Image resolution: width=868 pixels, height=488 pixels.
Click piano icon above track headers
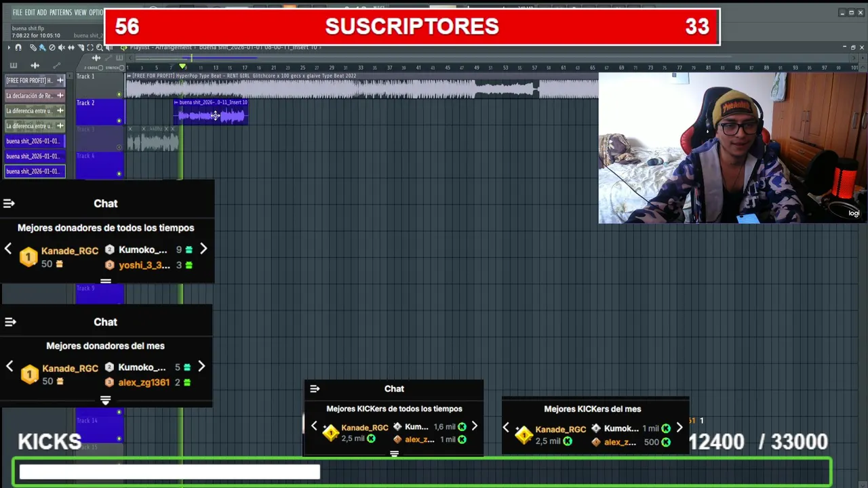(x=119, y=58)
